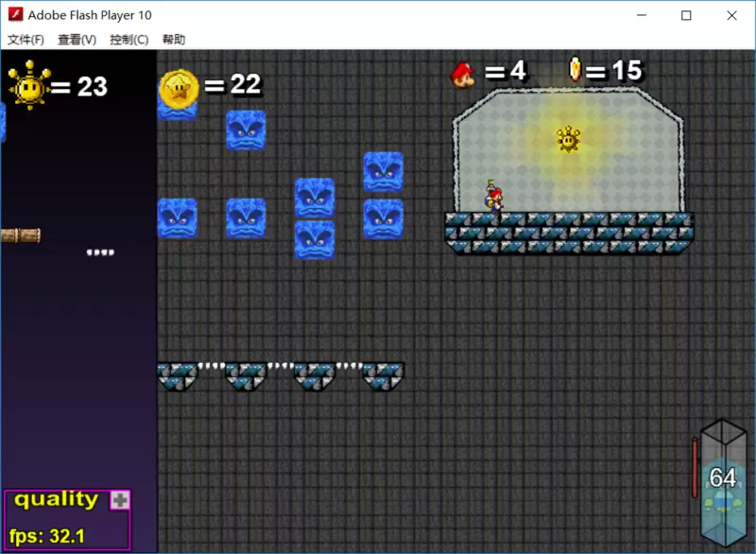Click the upper Thwomp of the touching stacked pair
Viewport: 756px width, 554px height.
[315, 199]
